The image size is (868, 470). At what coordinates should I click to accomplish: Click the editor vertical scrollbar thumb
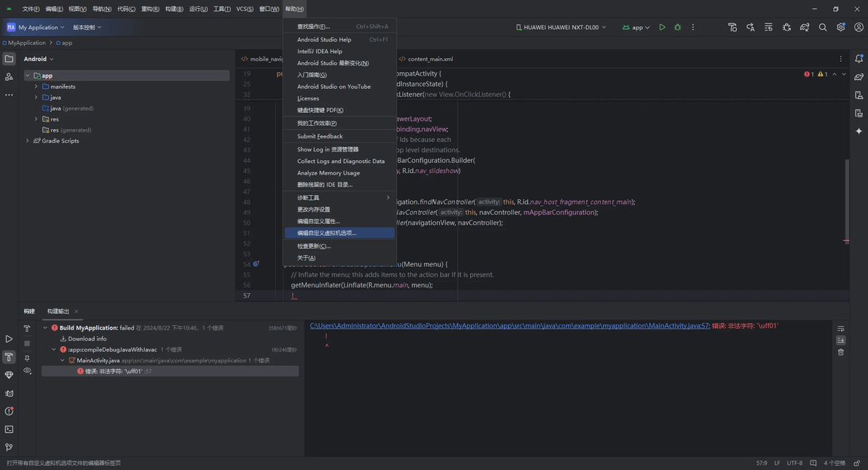(x=846, y=200)
